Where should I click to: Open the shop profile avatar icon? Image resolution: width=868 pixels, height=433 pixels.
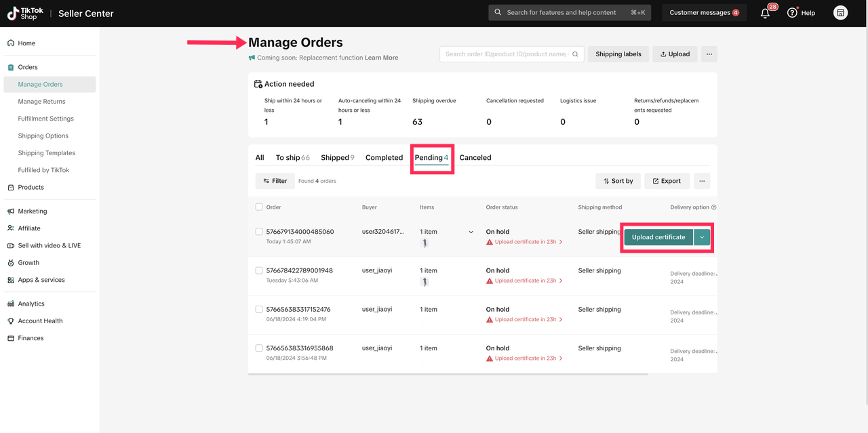840,13
